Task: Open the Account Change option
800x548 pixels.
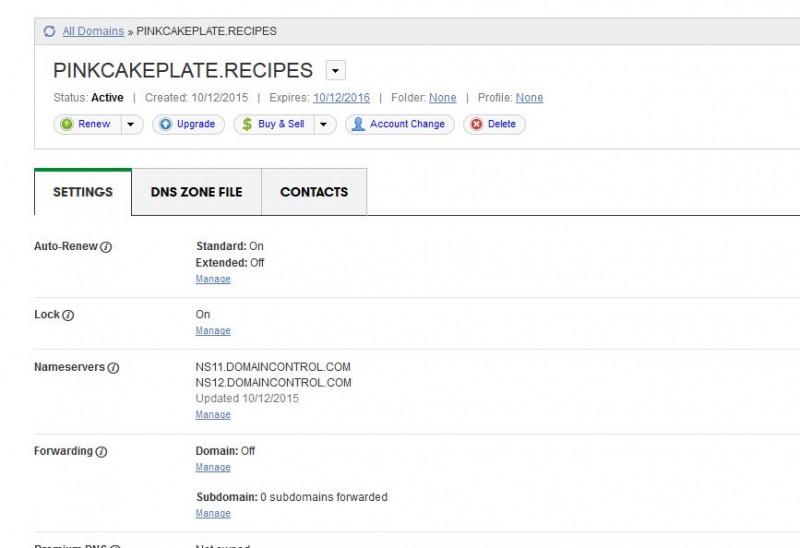Action: coord(400,124)
